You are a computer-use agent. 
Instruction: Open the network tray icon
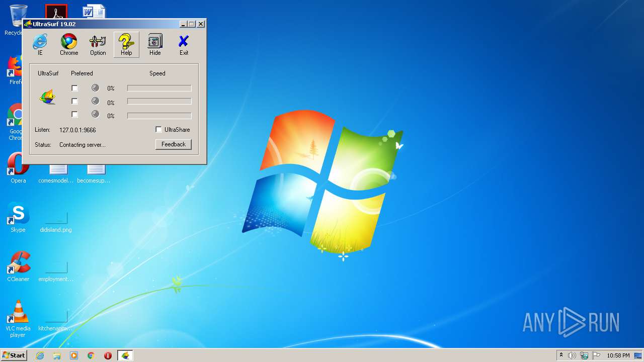click(x=584, y=355)
